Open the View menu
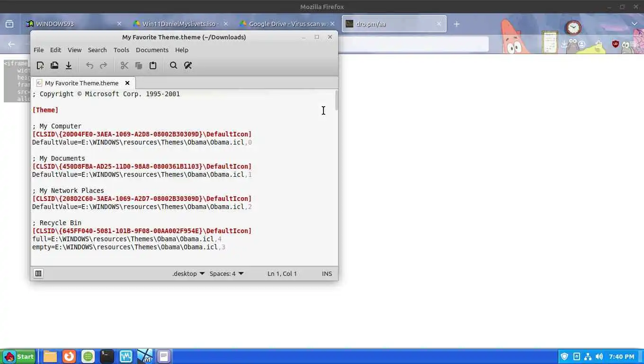 [74, 50]
